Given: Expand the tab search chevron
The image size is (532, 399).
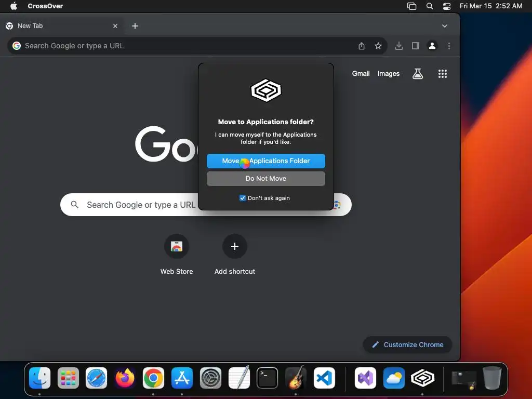Looking at the screenshot, I should pyautogui.click(x=445, y=26).
